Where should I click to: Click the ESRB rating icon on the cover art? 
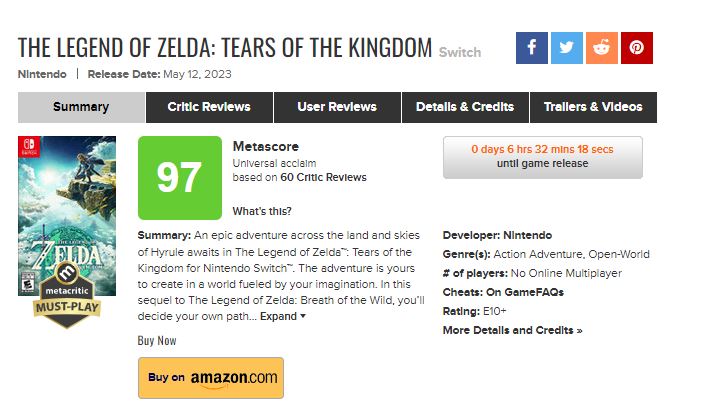28,283
